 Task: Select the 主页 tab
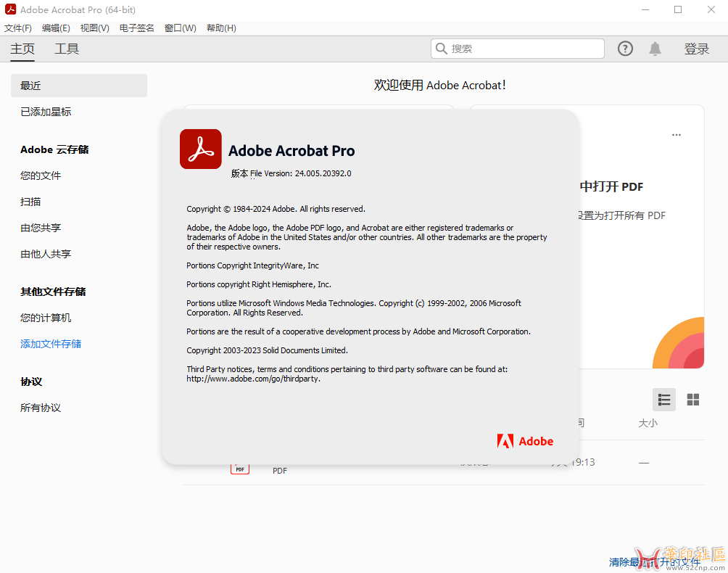(x=22, y=49)
